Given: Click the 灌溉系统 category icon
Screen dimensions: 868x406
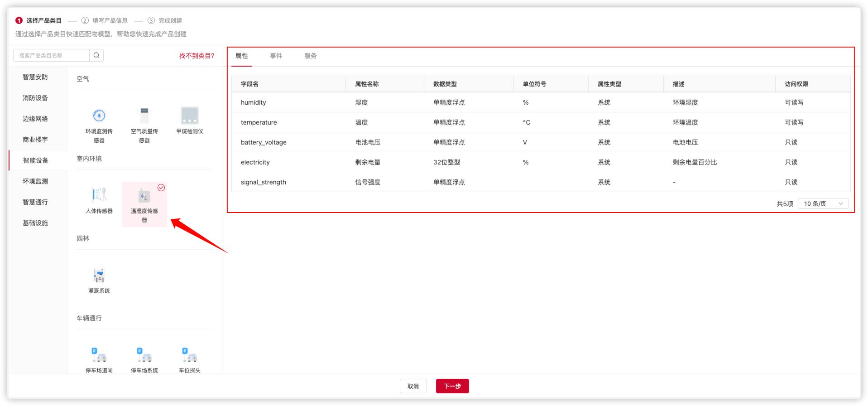Looking at the screenshot, I should (99, 275).
